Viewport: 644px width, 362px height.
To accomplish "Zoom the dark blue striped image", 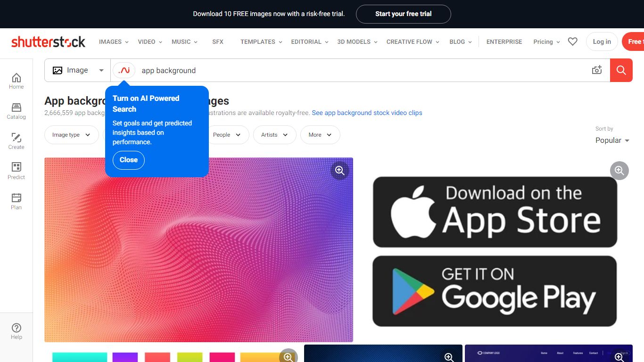I will 449,357.
